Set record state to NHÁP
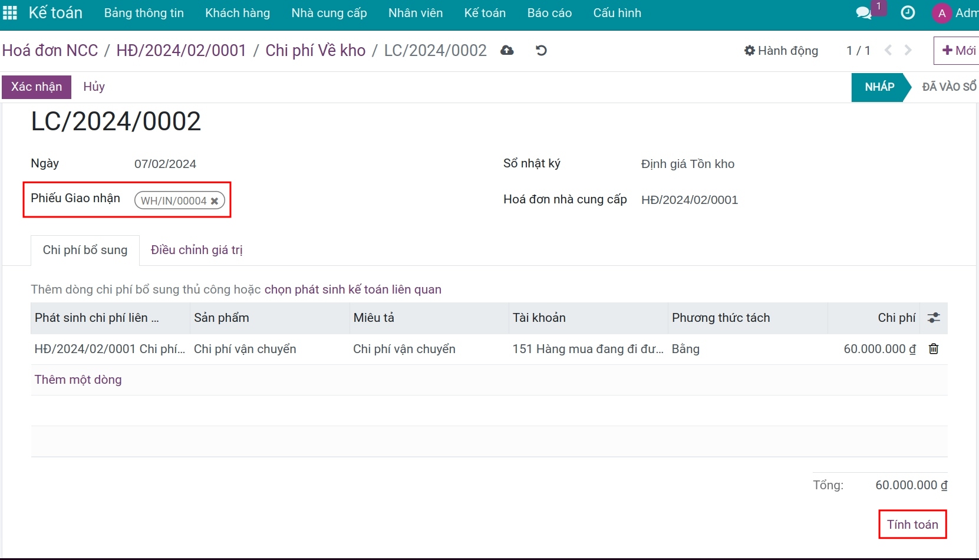The image size is (979, 560). point(879,87)
